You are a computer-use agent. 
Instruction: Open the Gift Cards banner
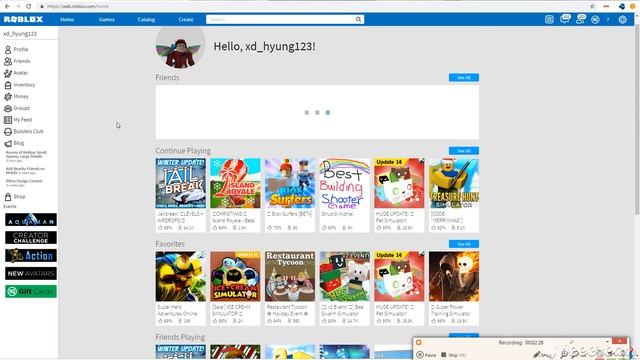[31, 291]
